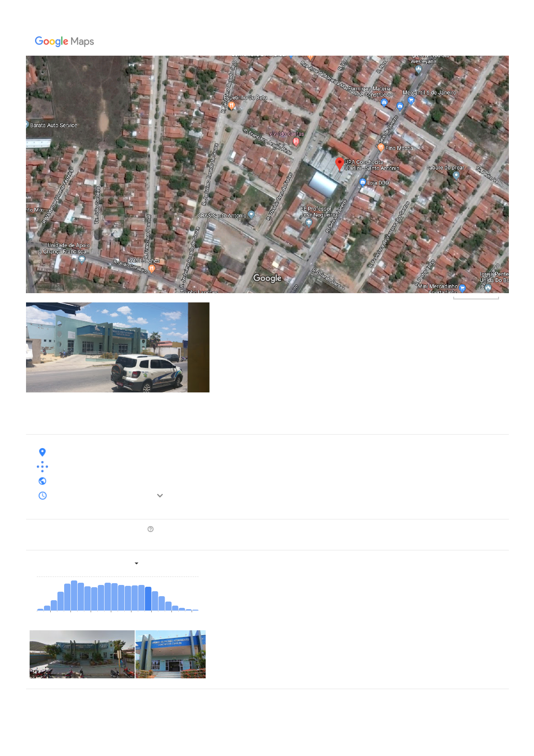Screen dimensions: 534x756
Task: Click the plus code dots icon
Action: (x=43, y=466)
